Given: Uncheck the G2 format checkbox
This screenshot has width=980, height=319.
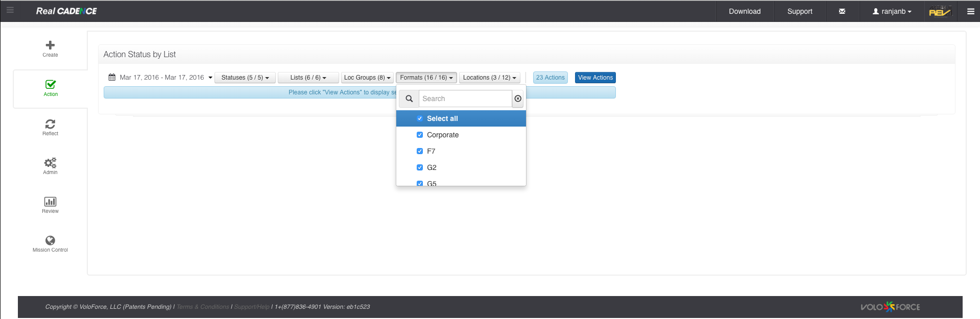Looking at the screenshot, I should click(420, 167).
